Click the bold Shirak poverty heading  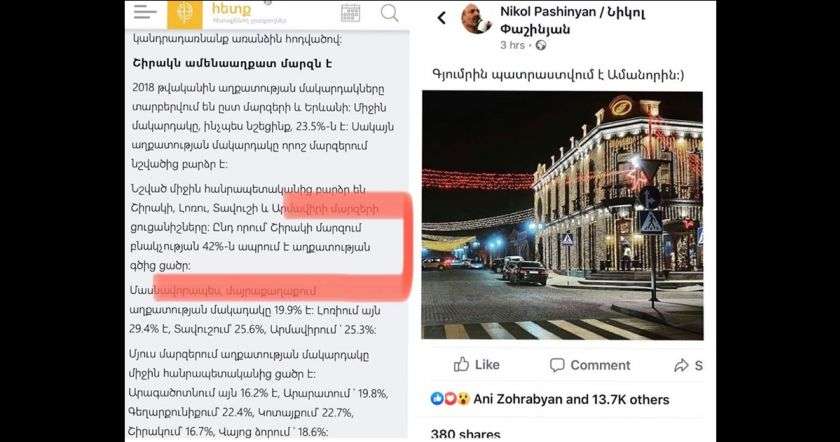(x=232, y=64)
